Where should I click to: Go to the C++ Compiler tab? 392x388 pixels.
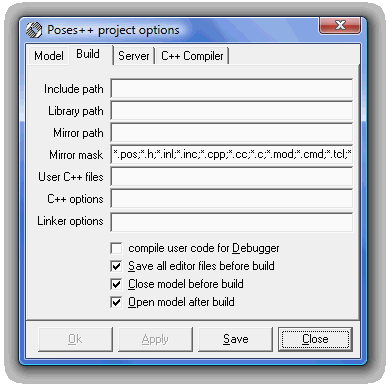click(192, 56)
